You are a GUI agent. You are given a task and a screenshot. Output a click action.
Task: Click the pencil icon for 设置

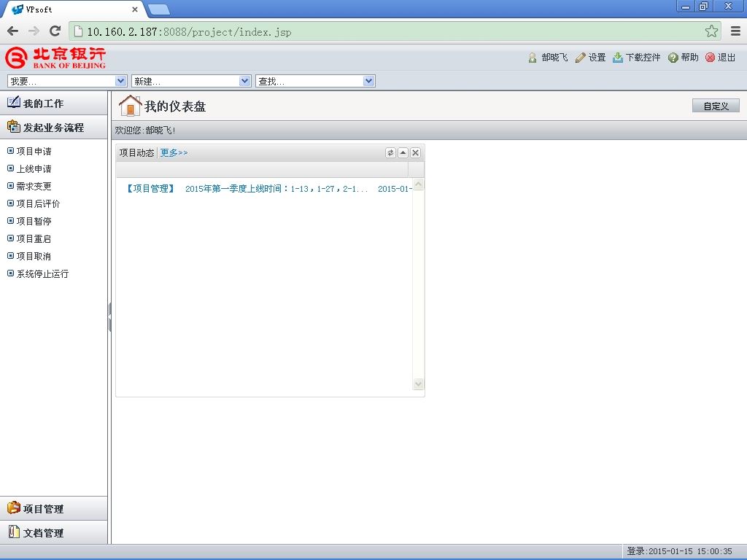[580, 58]
